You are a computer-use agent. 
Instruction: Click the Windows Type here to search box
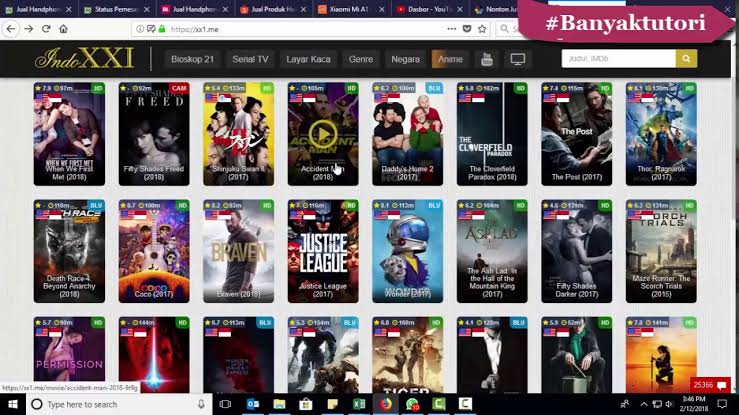pos(119,404)
